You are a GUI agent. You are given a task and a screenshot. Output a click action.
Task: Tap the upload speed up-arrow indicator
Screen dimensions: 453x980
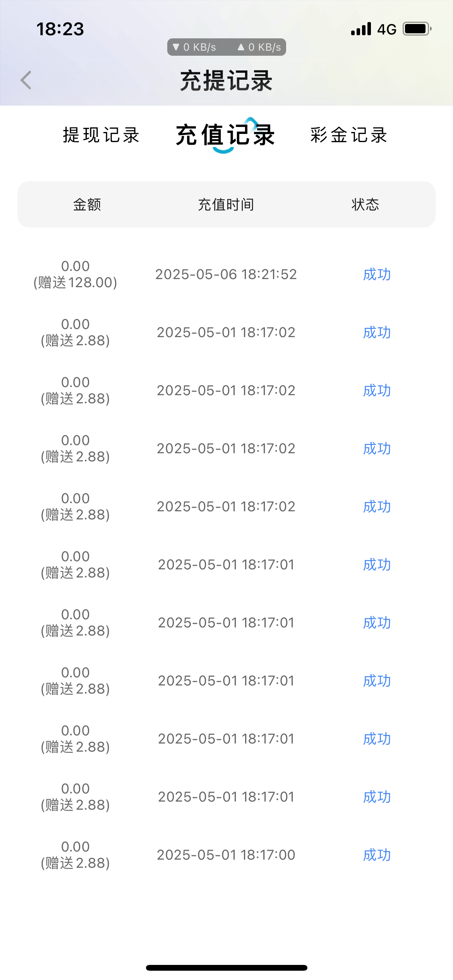(241, 47)
